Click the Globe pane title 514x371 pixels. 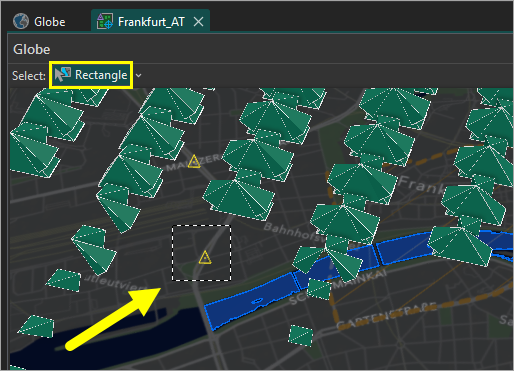32,49
